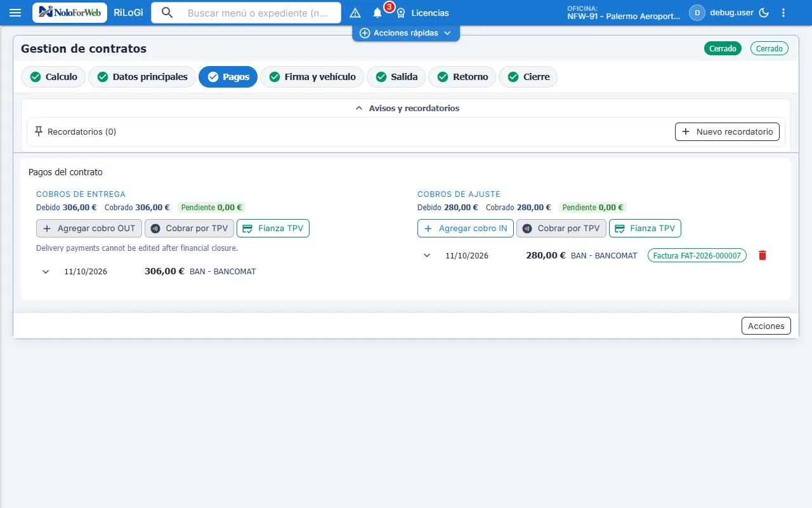
Task: Click the search menu or expediente field
Action: click(246, 13)
